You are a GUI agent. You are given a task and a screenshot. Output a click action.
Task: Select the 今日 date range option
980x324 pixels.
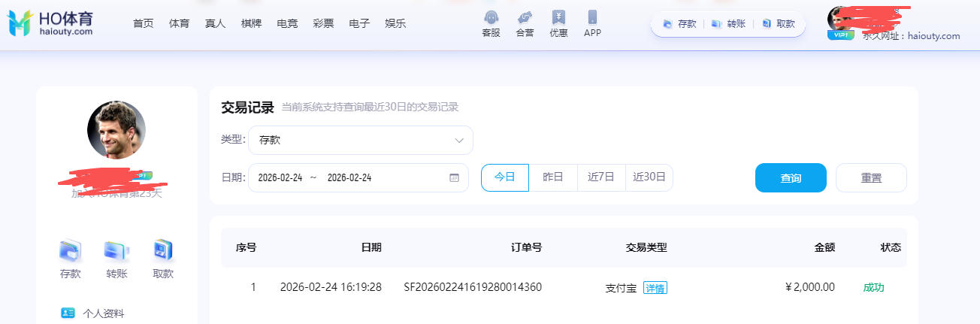point(504,177)
